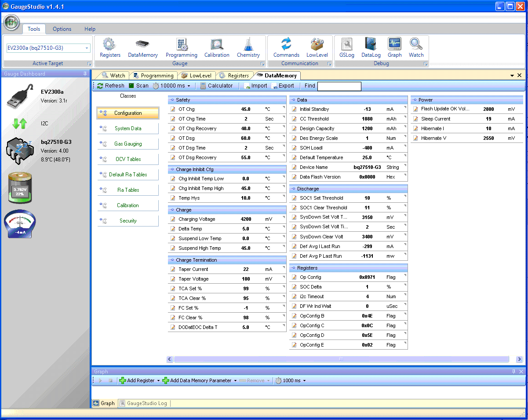Select the Gas Gauging class
This screenshot has width=528, height=420.
128,144
